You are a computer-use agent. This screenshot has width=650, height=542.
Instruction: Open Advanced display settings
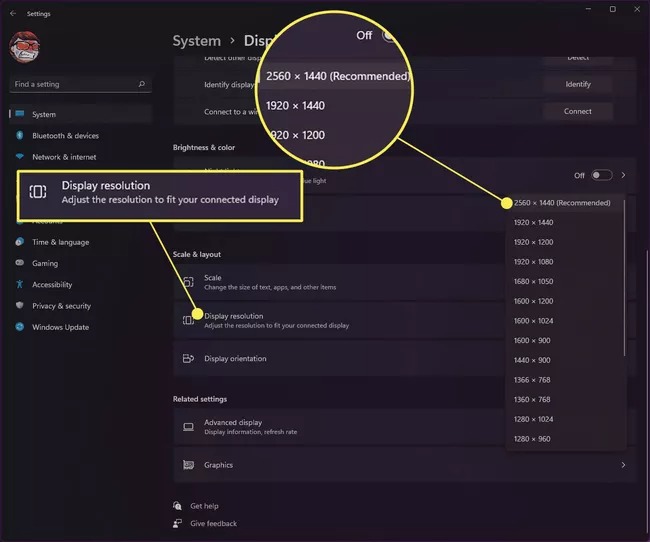tap(339, 427)
